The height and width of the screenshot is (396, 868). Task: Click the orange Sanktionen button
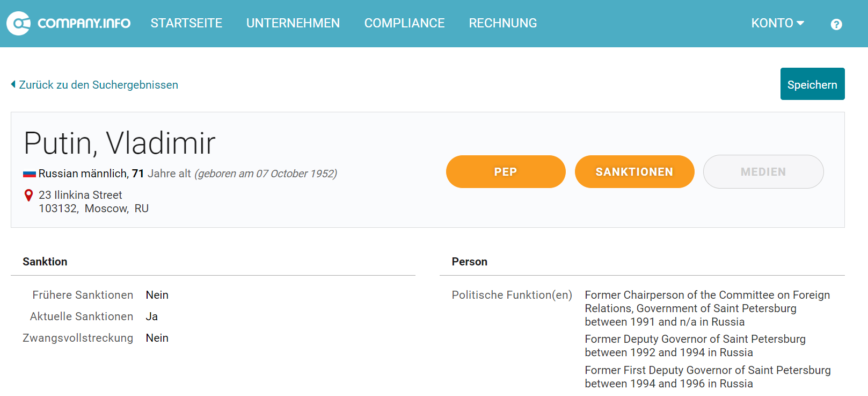point(634,172)
